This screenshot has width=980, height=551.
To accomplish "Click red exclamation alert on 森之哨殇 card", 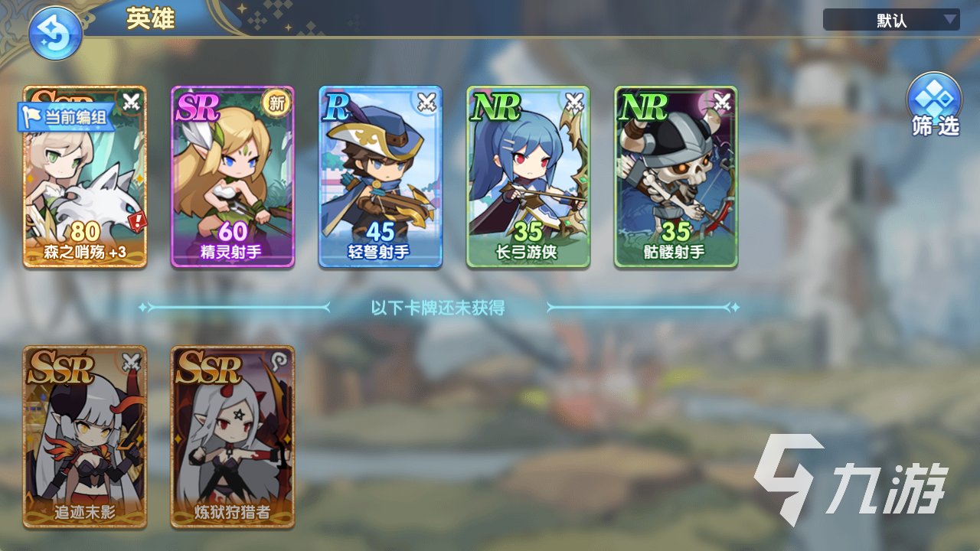I will (x=138, y=223).
